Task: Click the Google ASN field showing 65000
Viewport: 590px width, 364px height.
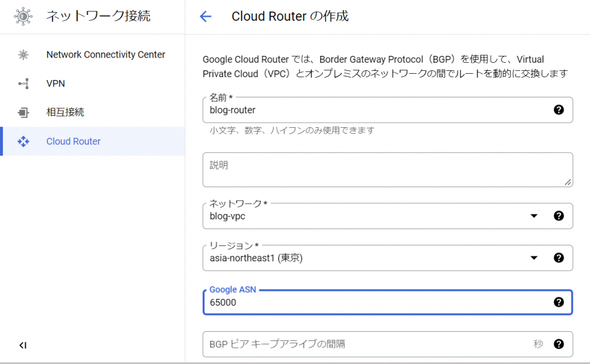Action: click(x=346, y=302)
